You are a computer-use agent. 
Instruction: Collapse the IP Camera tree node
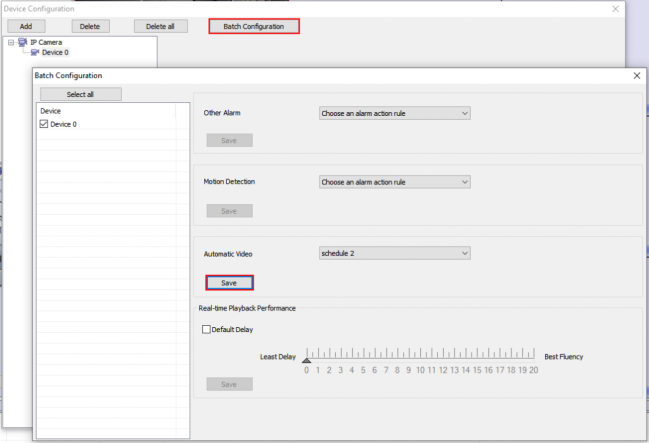[x=11, y=42]
